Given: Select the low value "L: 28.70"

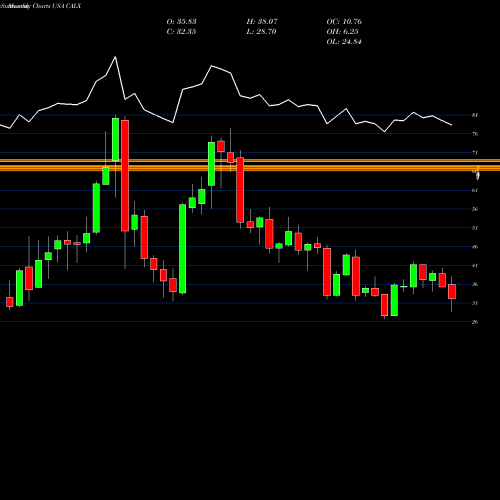Looking at the screenshot, I should point(261,32).
